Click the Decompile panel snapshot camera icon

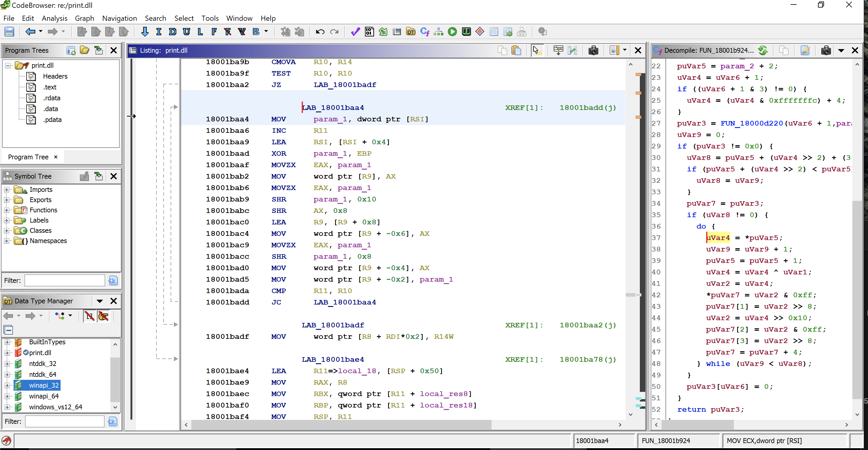point(826,51)
